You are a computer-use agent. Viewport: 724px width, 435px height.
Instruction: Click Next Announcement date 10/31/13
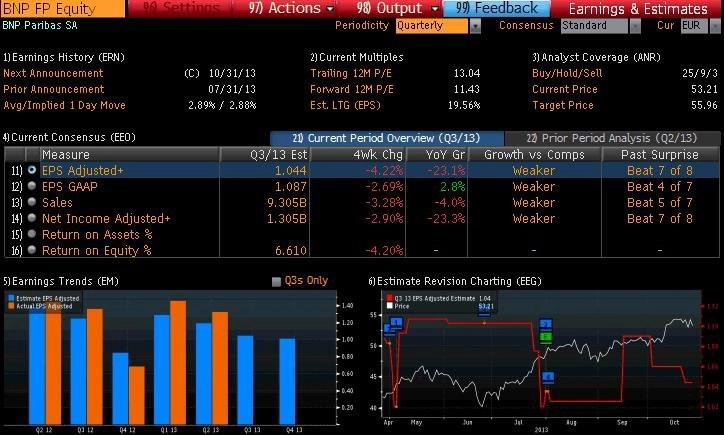tap(232, 73)
